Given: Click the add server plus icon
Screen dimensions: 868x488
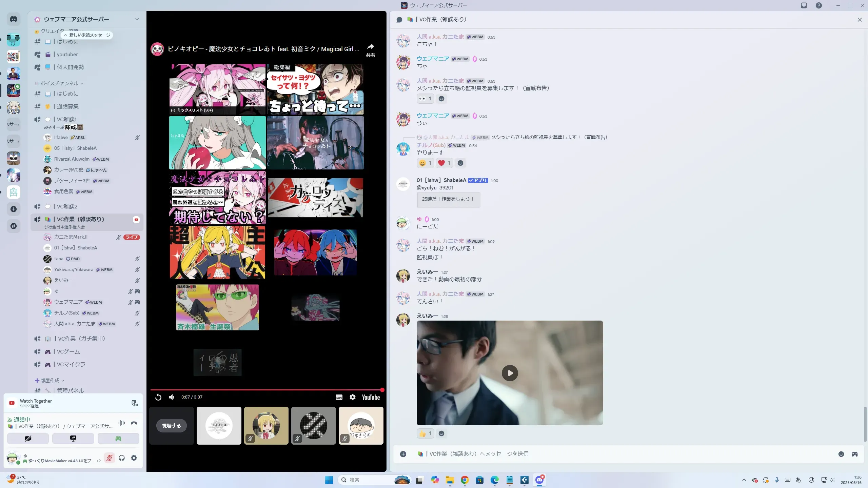Looking at the screenshot, I should tap(14, 209).
